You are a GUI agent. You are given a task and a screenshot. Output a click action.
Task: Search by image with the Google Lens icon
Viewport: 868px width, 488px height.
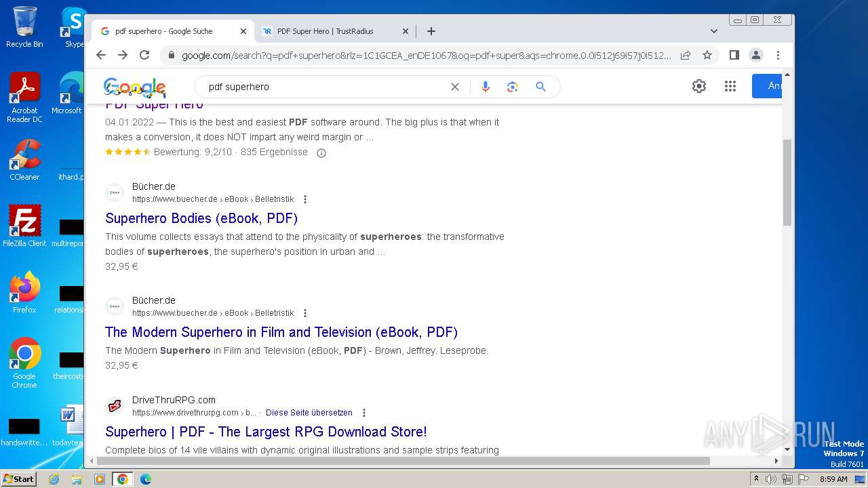click(x=512, y=87)
